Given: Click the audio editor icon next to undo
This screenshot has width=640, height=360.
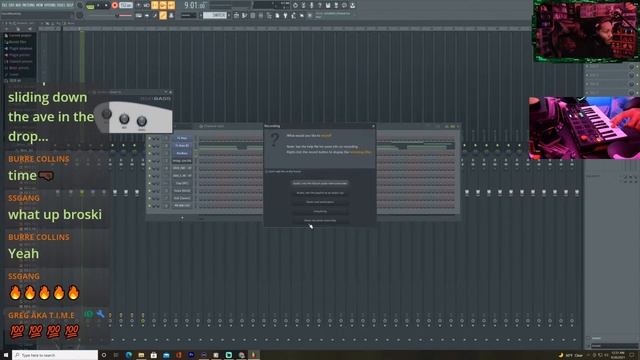Looking at the screenshot, I should pyautogui.click(x=303, y=5).
